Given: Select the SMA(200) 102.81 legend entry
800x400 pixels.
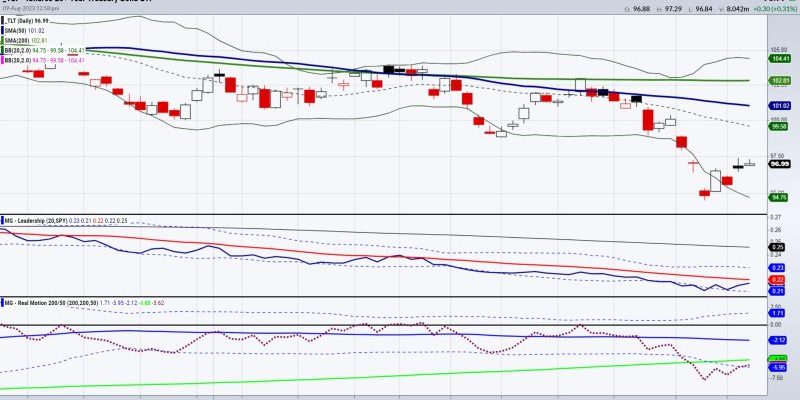Looking at the screenshot, I should 28,40.
